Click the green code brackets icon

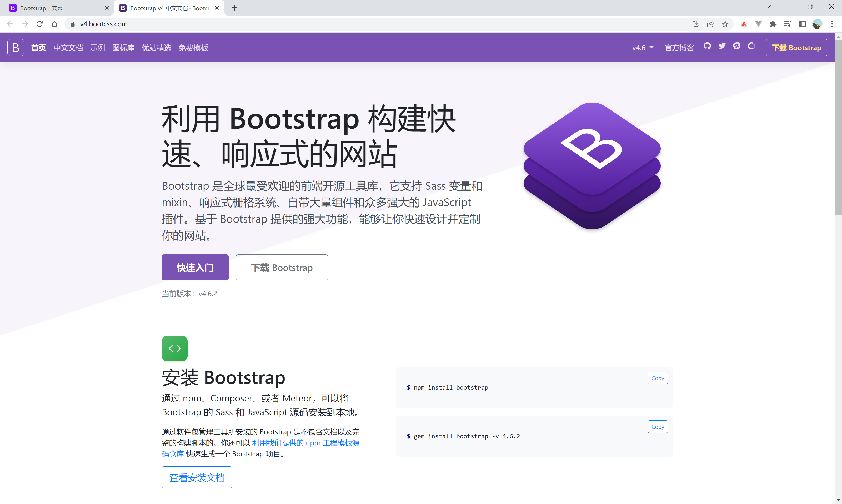(174, 348)
